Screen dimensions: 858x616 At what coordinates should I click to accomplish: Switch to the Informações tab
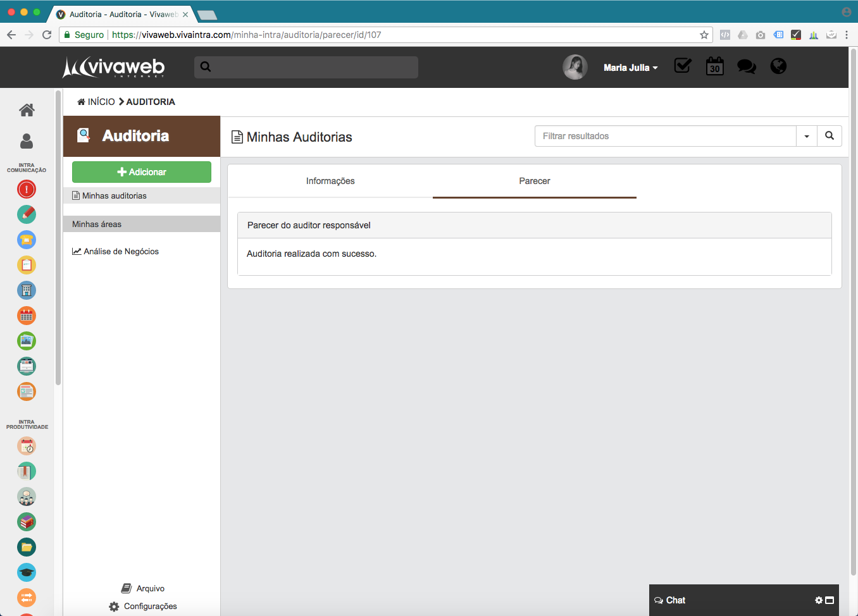pos(330,181)
